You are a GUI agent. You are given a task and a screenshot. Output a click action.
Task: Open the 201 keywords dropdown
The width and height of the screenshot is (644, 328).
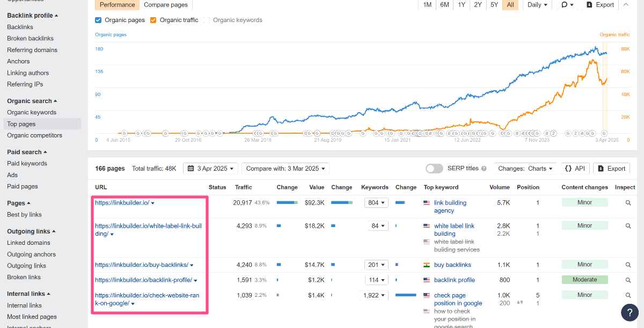(x=377, y=265)
